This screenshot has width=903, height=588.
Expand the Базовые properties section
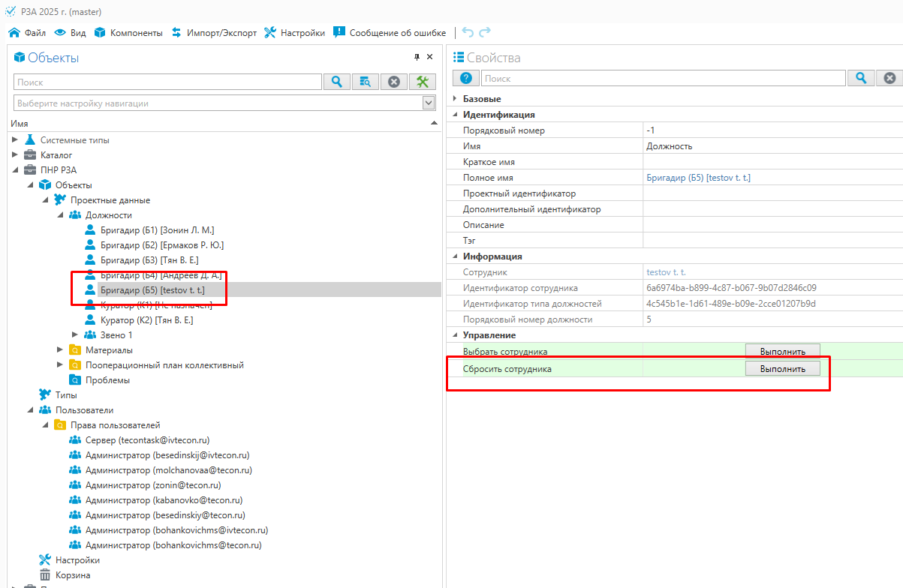(x=454, y=99)
